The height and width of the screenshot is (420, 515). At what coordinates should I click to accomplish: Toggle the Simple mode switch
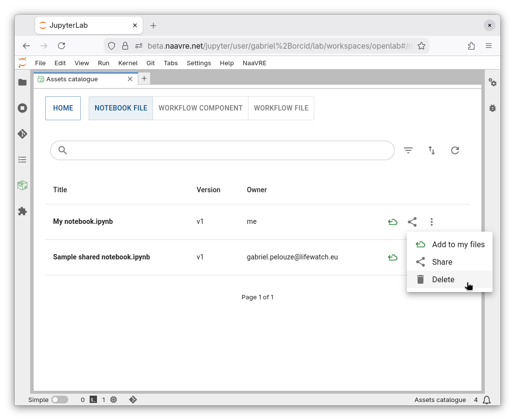point(59,400)
